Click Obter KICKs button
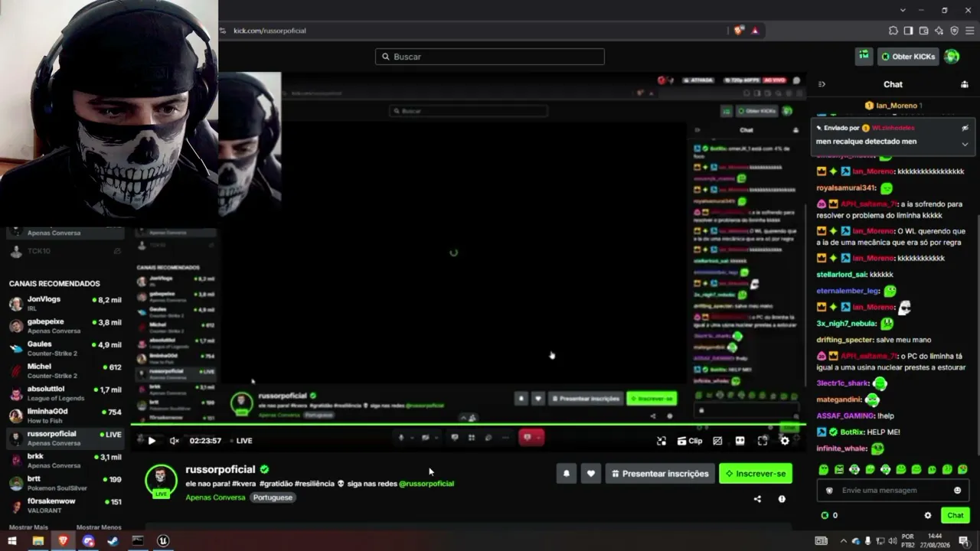The width and height of the screenshot is (980, 551). point(908,57)
